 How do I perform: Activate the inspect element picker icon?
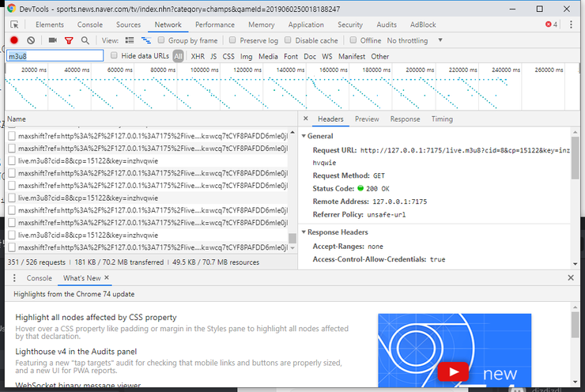(x=14, y=24)
